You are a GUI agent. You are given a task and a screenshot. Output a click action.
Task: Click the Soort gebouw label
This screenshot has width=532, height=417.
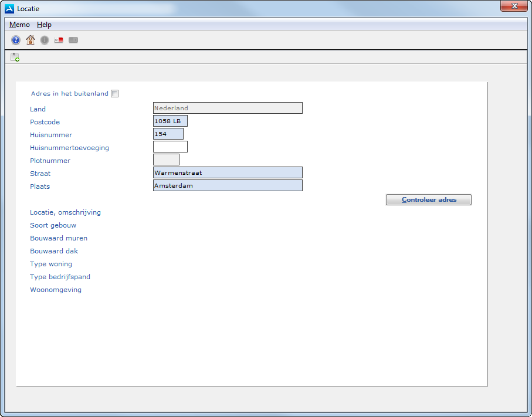(53, 225)
